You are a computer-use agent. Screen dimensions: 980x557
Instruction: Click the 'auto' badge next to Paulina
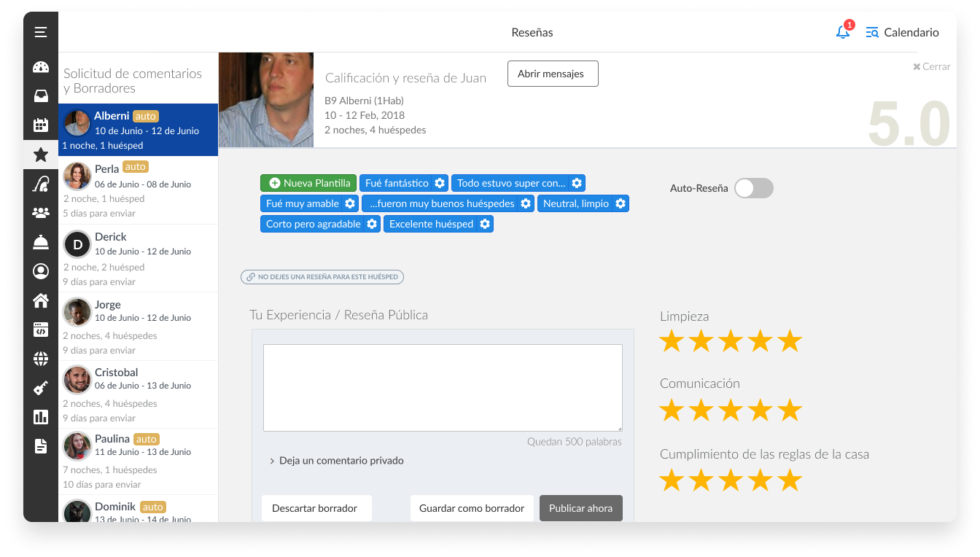click(146, 439)
